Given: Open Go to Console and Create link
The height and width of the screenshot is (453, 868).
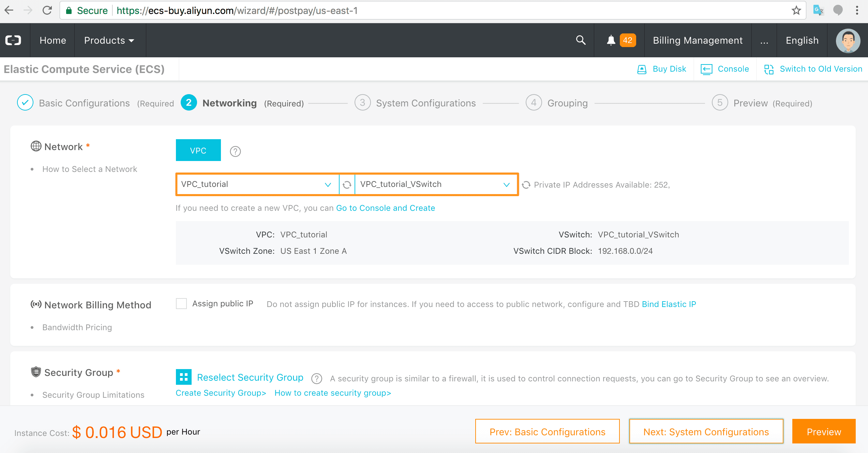Looking at the screenshot, I should point(385,208).
